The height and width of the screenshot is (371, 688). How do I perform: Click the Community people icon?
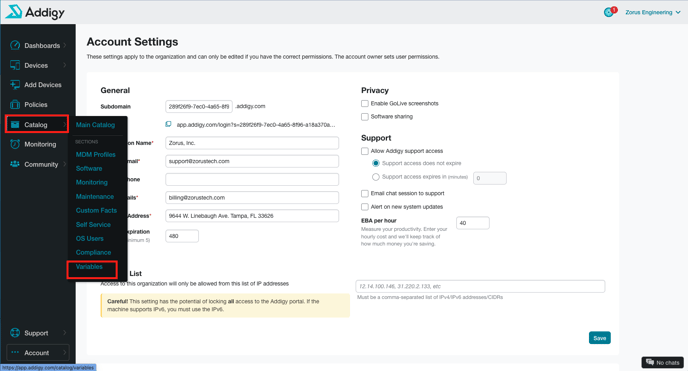point(15,164)
